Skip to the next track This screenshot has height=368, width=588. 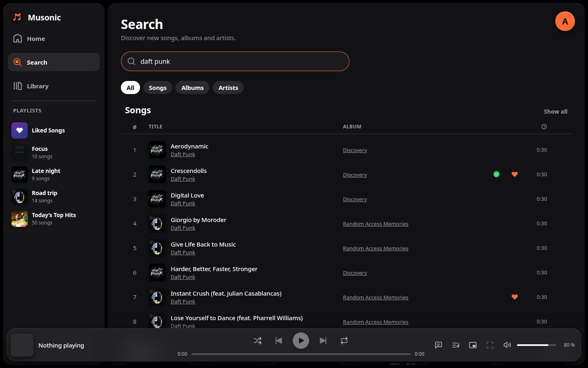click(323, 341)
